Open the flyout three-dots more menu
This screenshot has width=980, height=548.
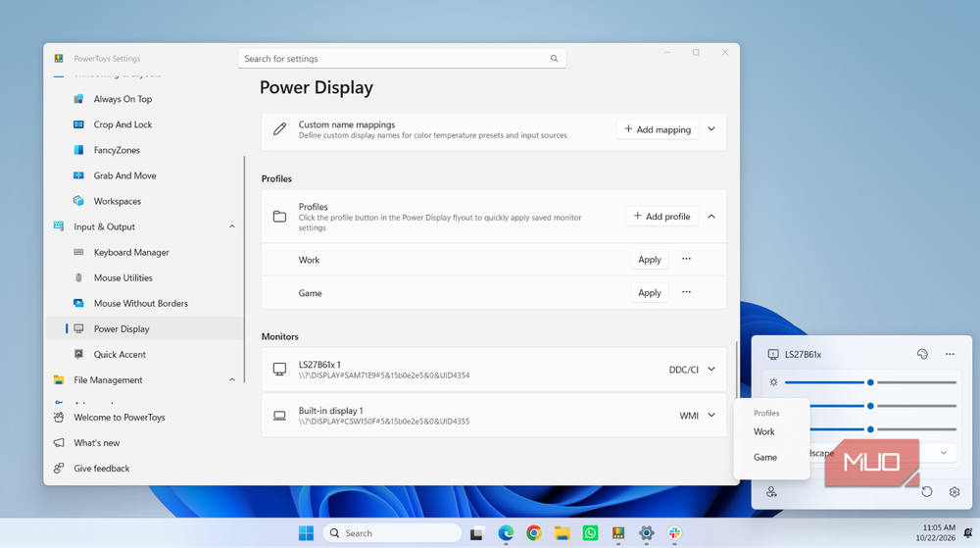[950, 354]
